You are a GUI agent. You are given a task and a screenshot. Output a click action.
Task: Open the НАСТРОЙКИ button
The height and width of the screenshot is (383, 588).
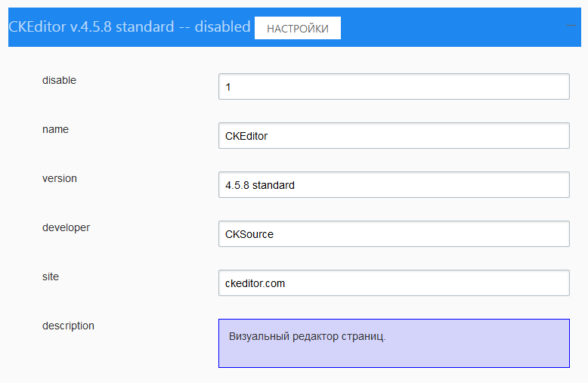tap(298, 28)
